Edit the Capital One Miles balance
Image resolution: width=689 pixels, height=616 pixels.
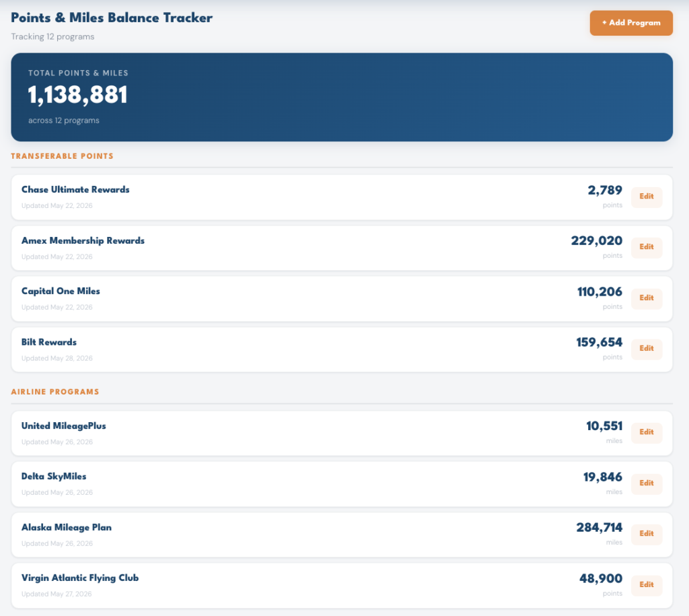pos(647,298)
